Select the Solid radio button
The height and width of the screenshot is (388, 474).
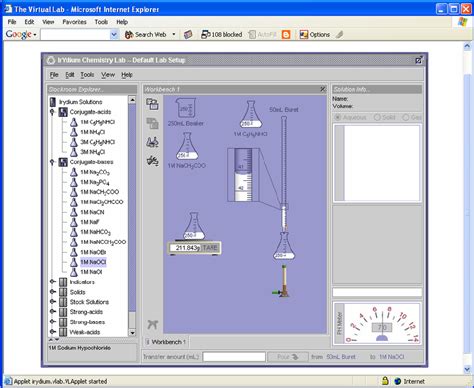[377, 117]
